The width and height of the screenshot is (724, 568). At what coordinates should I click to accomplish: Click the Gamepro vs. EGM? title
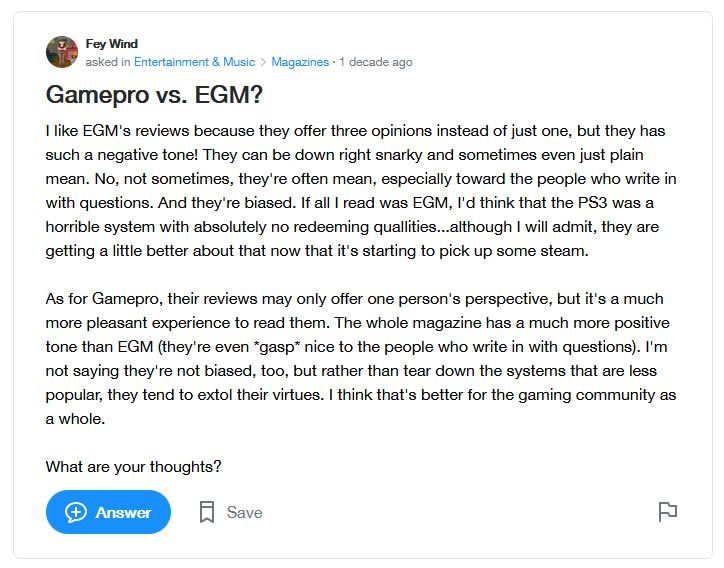pyautogui.click(x=154, y=95)
